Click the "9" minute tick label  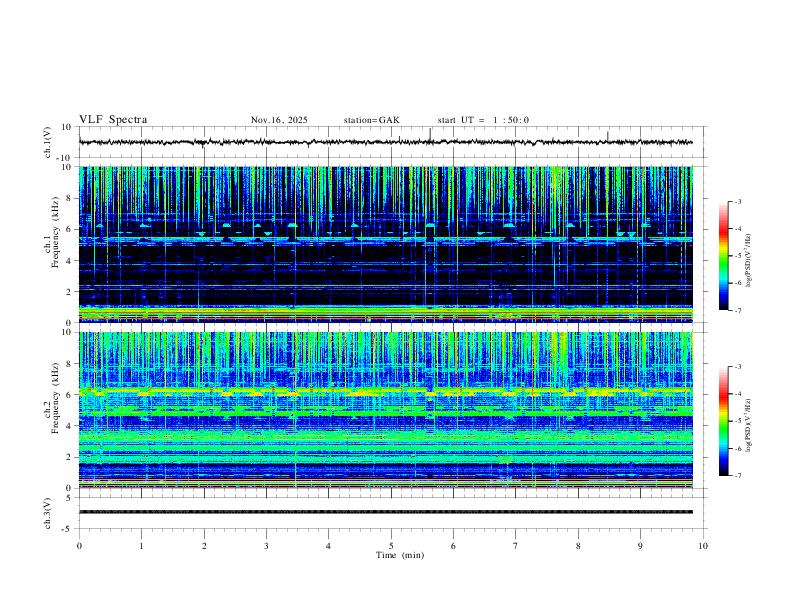point(640,546)
